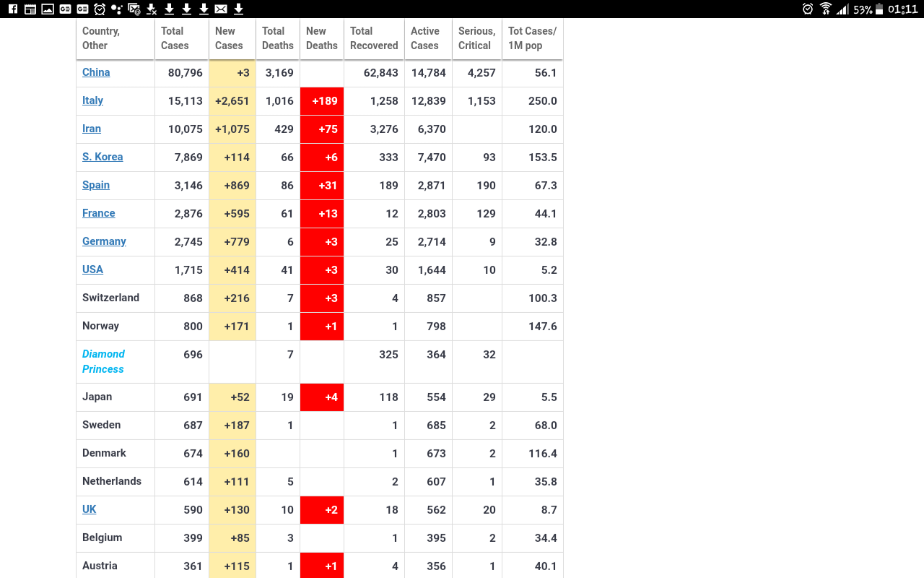
Task: Open the UK country link
Action: (x=89, y=509)
